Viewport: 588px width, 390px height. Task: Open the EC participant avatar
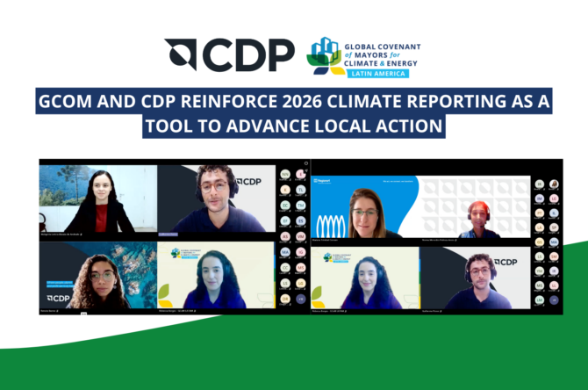coord(285,206)
